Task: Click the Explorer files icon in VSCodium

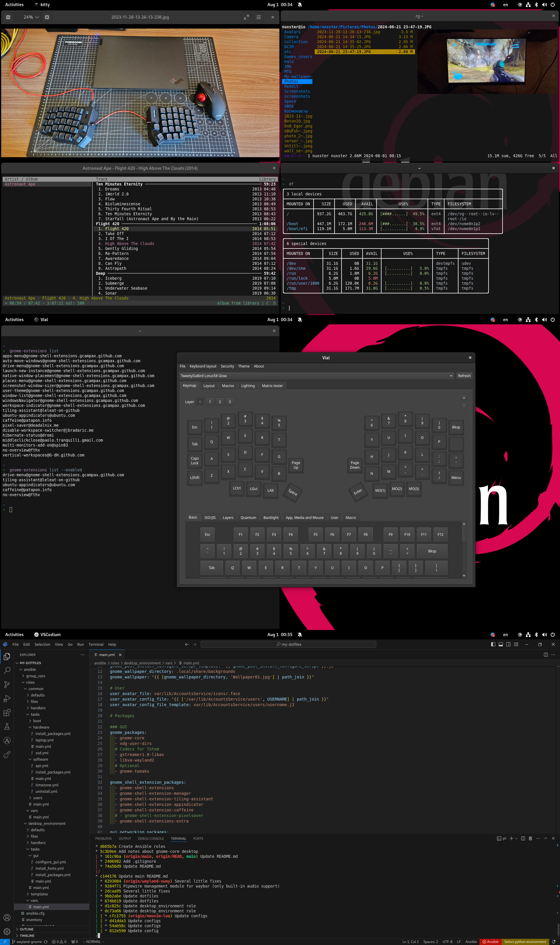Action: click(7, 657)
